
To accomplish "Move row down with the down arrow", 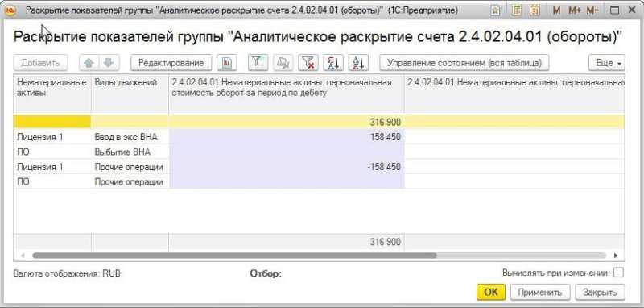I will click(x=109, y=63).
